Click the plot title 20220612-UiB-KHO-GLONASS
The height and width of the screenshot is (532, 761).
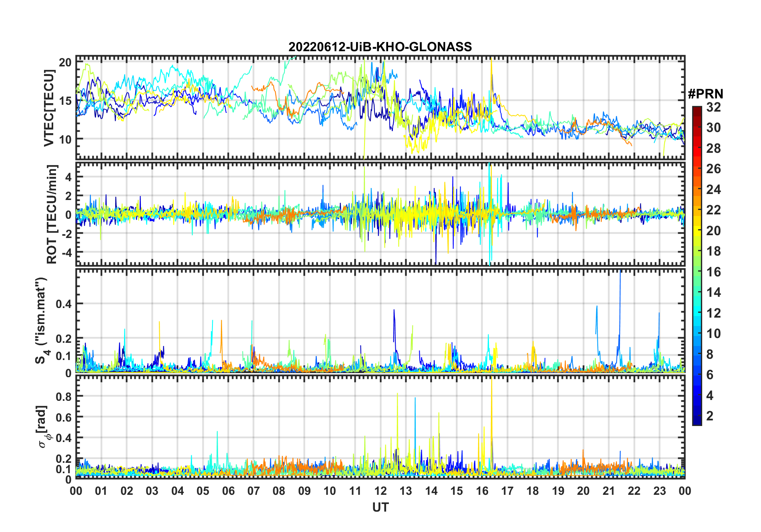point(380,47)
